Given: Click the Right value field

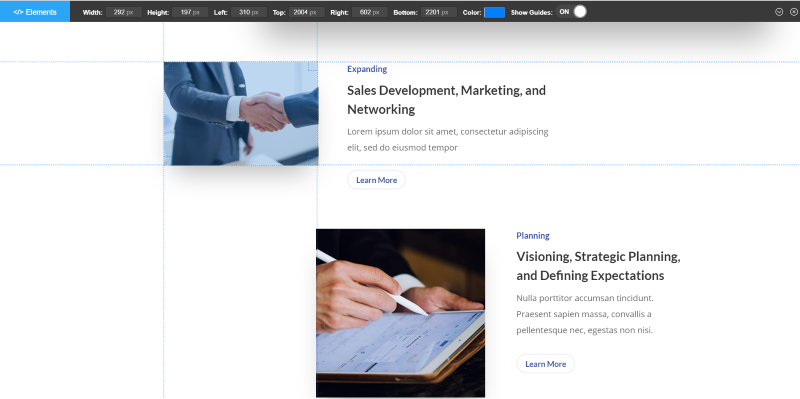Looking at the screenshot, I should 369,12.
